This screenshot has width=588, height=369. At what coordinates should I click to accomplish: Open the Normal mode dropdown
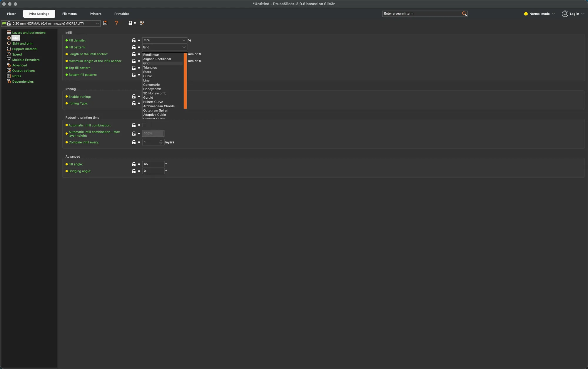coord(539,14)
